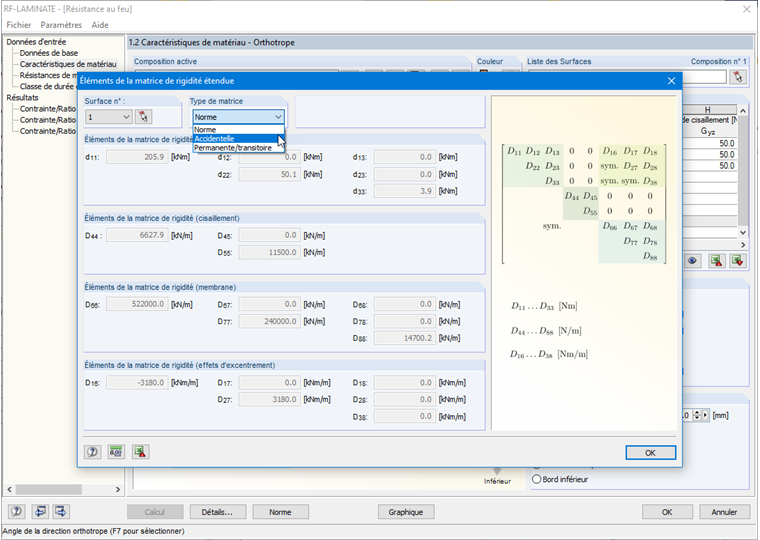The width and height of the screenshot is (760, 540).
Task: Click the spinner arrows next to the [mm] field
Action: [x=697, y=415]
